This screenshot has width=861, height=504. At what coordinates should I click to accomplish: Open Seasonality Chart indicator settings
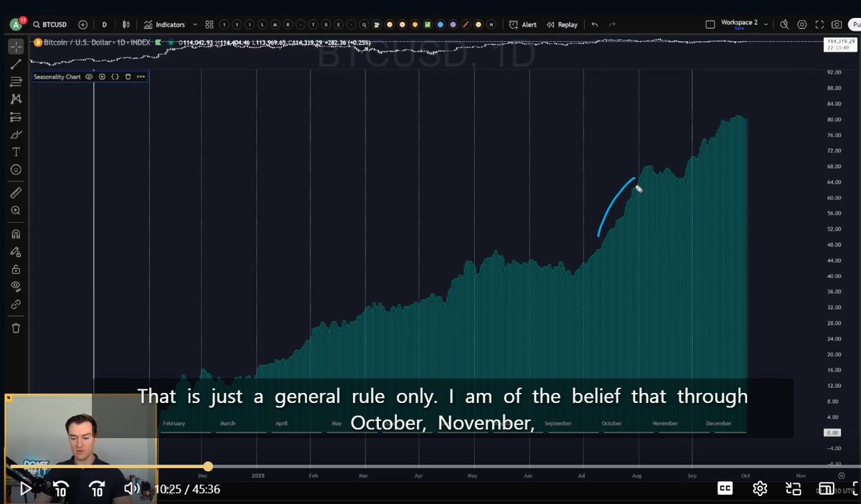(x=102, y=77)
